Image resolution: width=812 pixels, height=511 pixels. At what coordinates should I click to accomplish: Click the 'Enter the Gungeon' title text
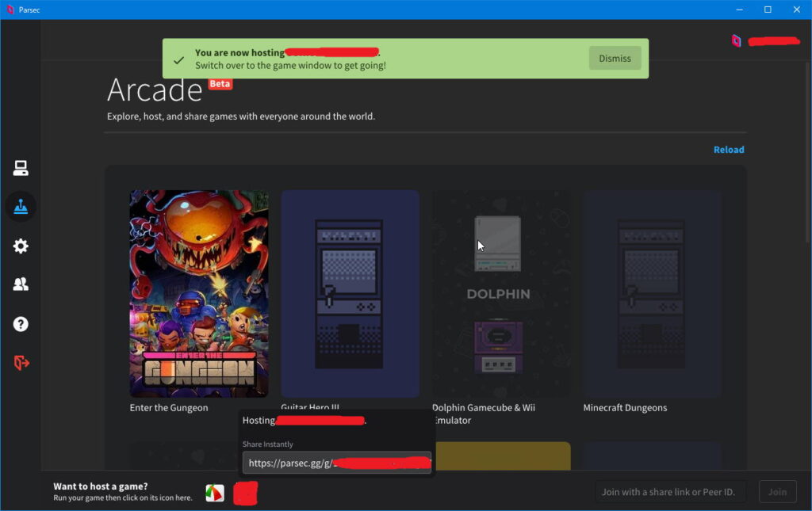click(169, 407)
